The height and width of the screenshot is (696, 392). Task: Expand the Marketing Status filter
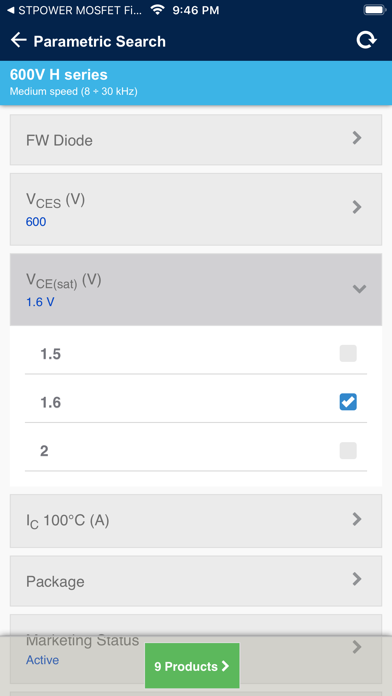196,649
